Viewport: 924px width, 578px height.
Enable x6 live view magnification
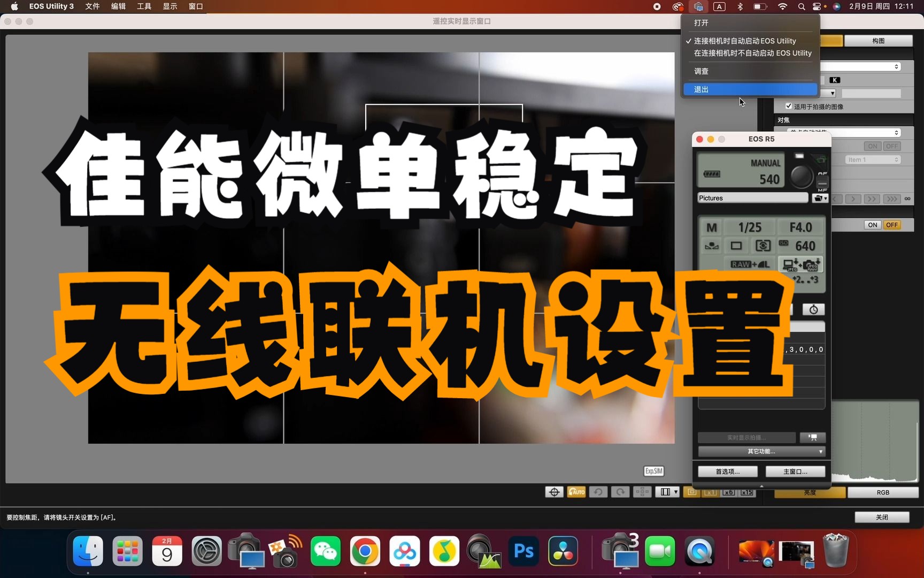[728, 492]
